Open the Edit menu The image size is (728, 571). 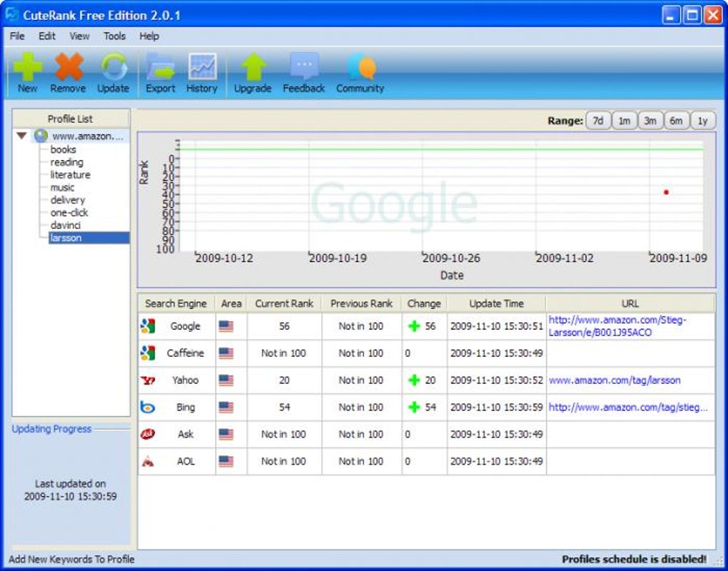point(47,36)
